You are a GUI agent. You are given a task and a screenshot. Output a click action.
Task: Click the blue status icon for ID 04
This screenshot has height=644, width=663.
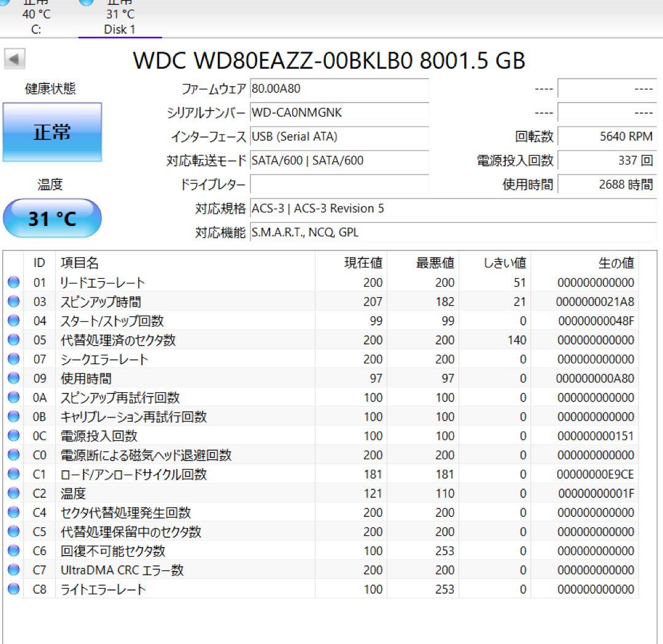click(14, 320)
